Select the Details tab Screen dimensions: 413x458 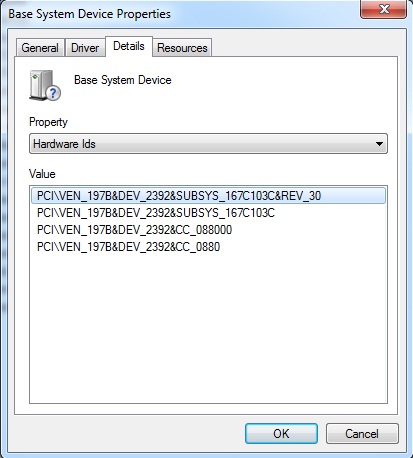click(129, 46)
